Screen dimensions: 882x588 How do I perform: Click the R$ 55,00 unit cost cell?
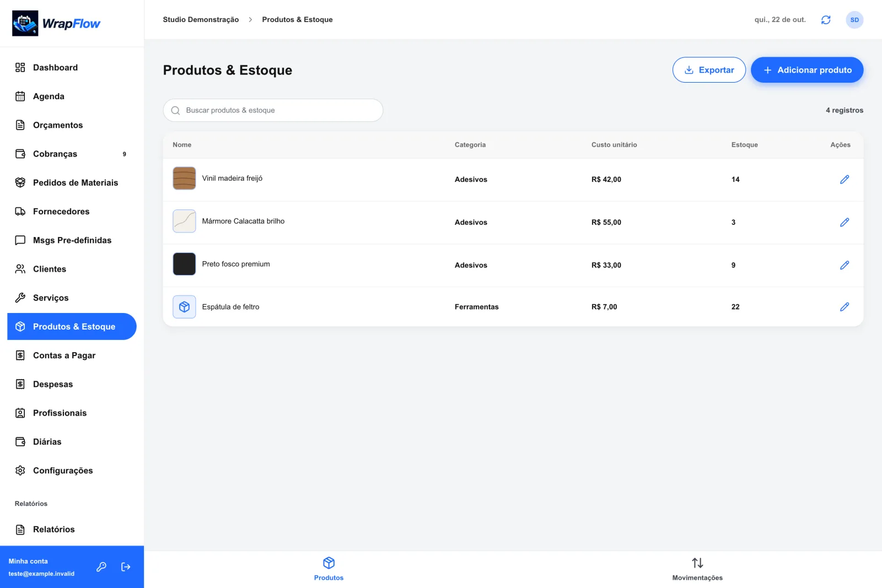click(x=606, y=223)
